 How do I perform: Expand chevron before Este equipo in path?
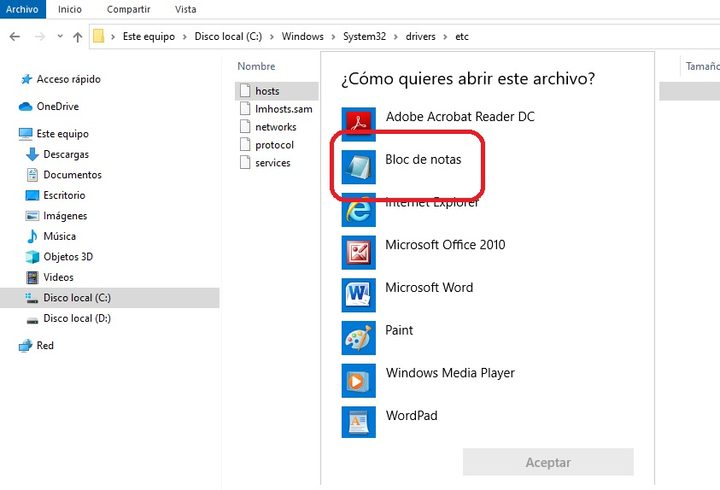[x=113, y=37]
